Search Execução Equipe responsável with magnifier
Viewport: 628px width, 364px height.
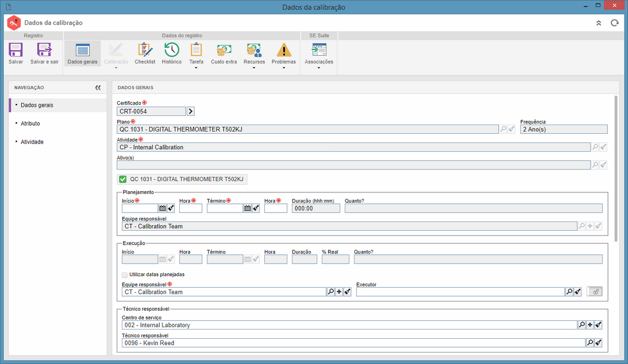coord(331,292)
